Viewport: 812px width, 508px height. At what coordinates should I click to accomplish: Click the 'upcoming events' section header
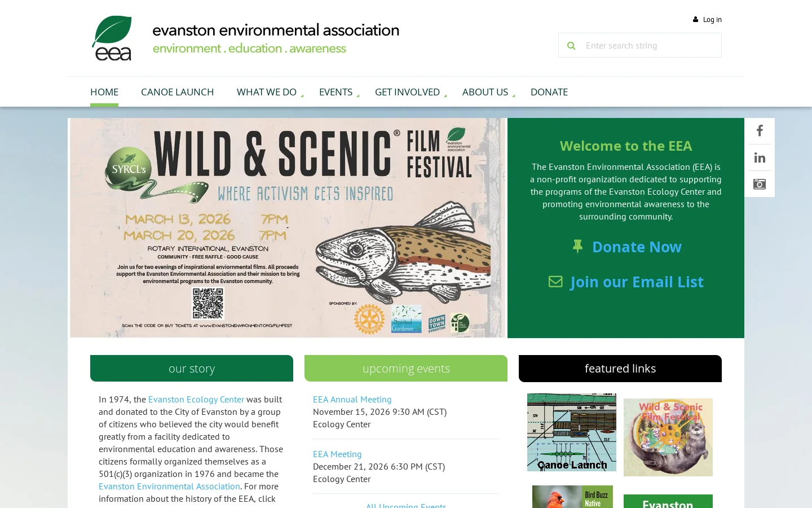(406, 369)
